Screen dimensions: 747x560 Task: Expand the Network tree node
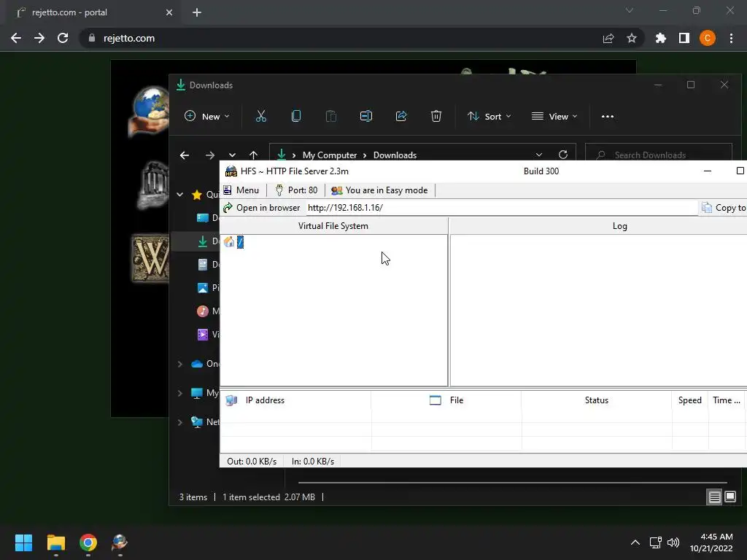click(180, 422)
